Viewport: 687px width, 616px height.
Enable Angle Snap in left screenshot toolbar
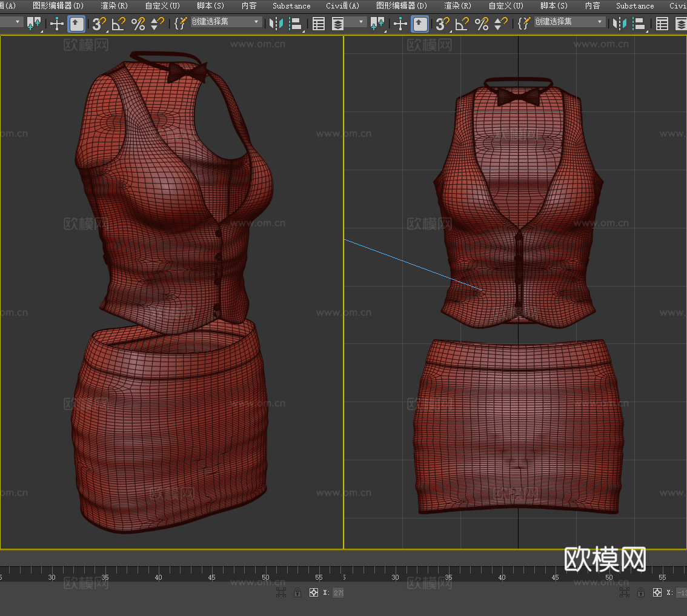tap(118, 24)
